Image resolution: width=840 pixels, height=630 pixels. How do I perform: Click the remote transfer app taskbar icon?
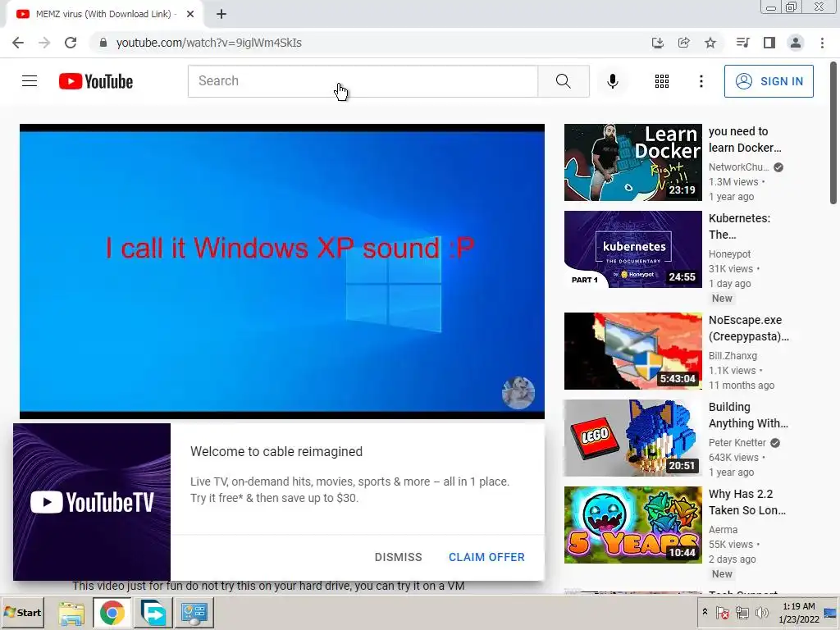(x=153, y=613)
